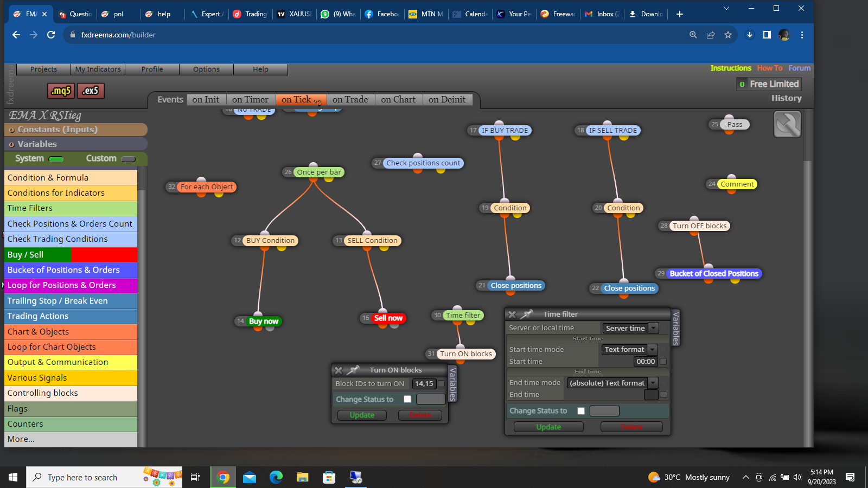
Task: Reload the browser page
Action: [51, 35]
